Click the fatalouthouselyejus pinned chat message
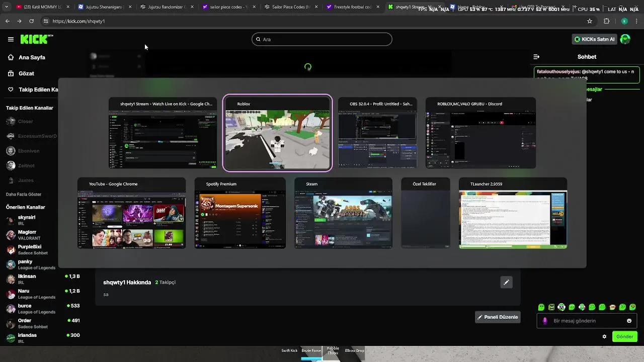The width and height of the screenshot is (644, 362). click(x=587, y=75)
